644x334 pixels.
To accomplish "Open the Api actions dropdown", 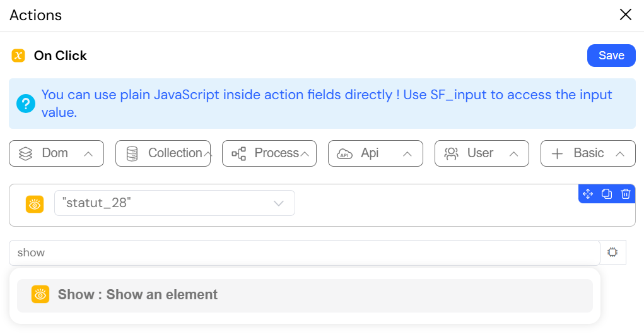I will pyautogui.click(x=375, y=153).
